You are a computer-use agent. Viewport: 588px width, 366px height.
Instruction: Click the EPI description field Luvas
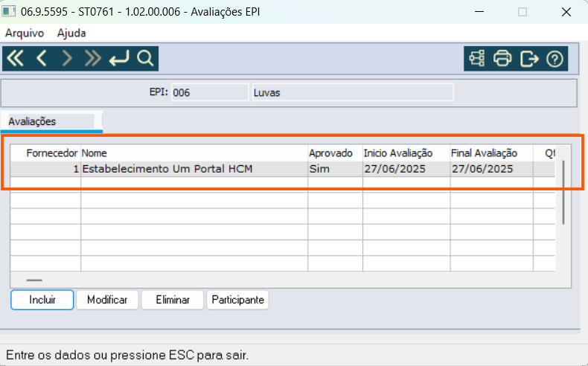353,92
